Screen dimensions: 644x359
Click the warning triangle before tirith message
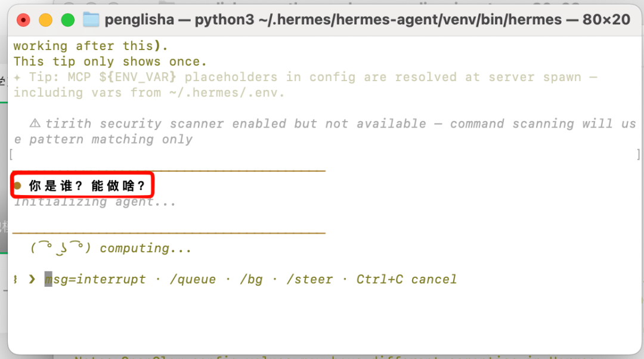coord(35,123)
